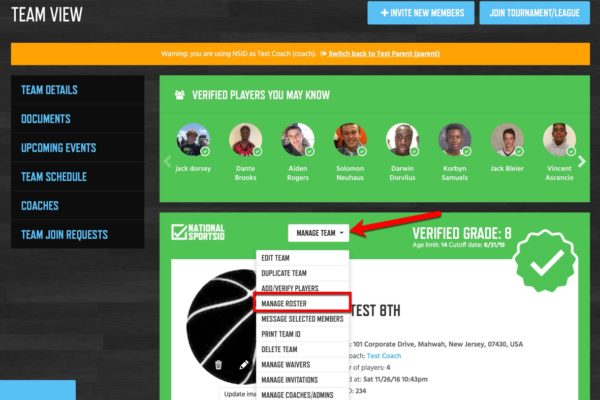Click the large green verified badge

[546, 261]
